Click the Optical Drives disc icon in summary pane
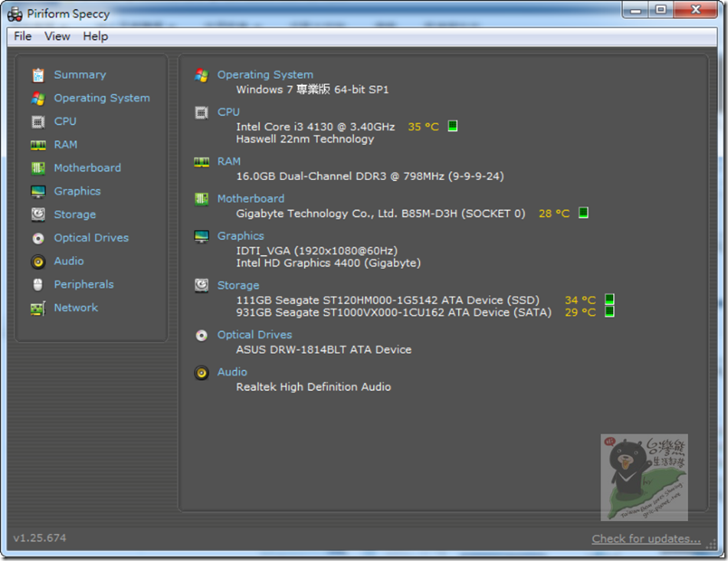 (x=202, y=335)
